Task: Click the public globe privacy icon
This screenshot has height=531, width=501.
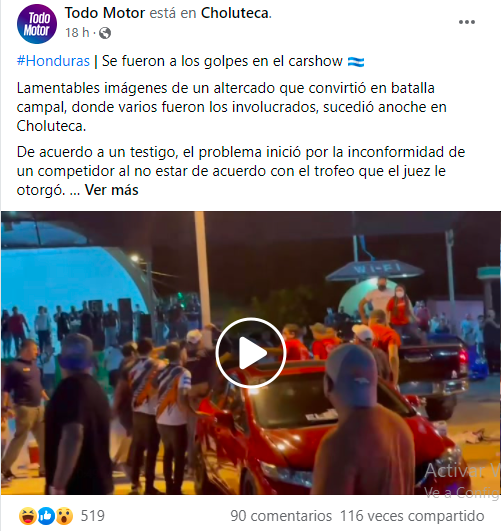Action: point(105,33)
